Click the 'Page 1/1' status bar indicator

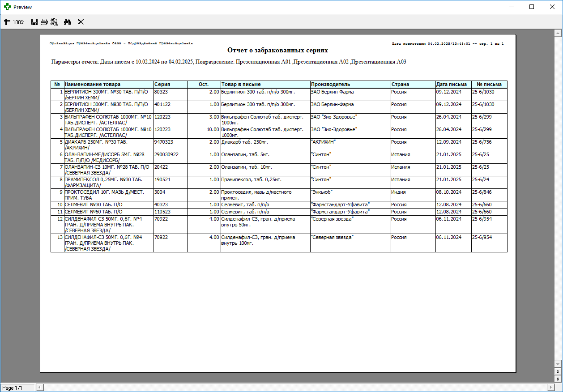click(x=13, y=388)
